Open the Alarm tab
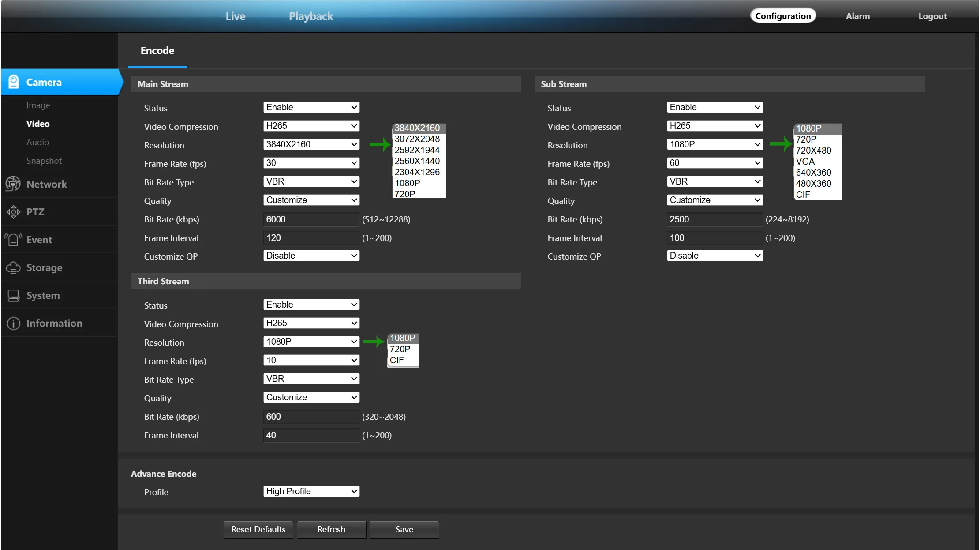The height and width of the screenshot is (550, 980). tap(857, 16)
